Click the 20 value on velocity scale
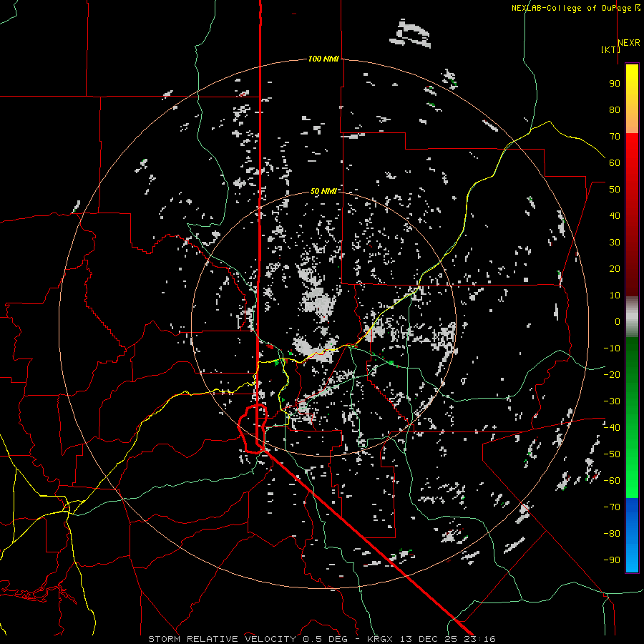This screenshot has width=644, height=644. coord(615,268)
